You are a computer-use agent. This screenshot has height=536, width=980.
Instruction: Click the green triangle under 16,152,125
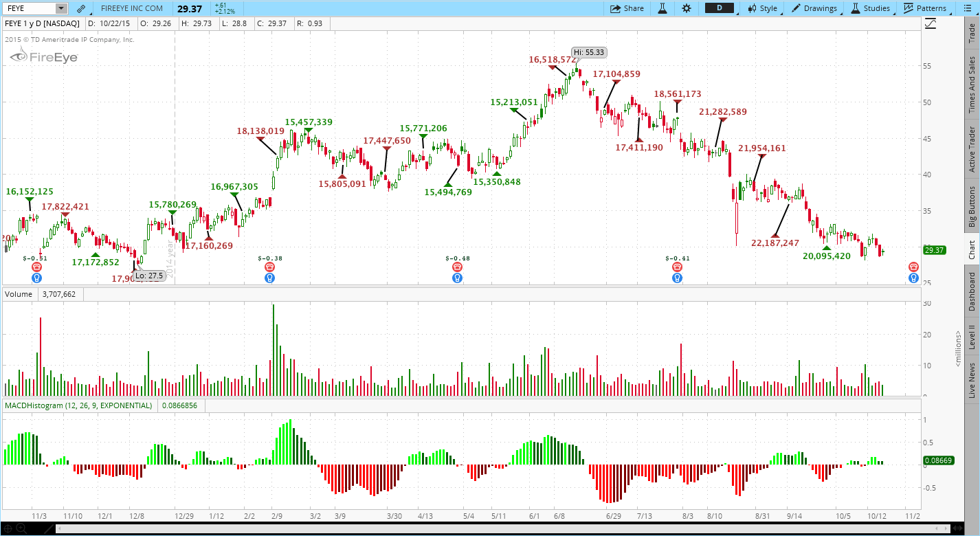[29, 200]
